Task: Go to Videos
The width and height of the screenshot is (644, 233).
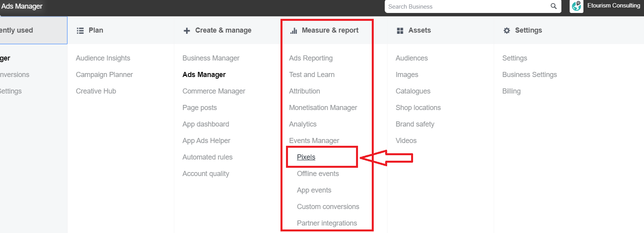Action: 406,141
